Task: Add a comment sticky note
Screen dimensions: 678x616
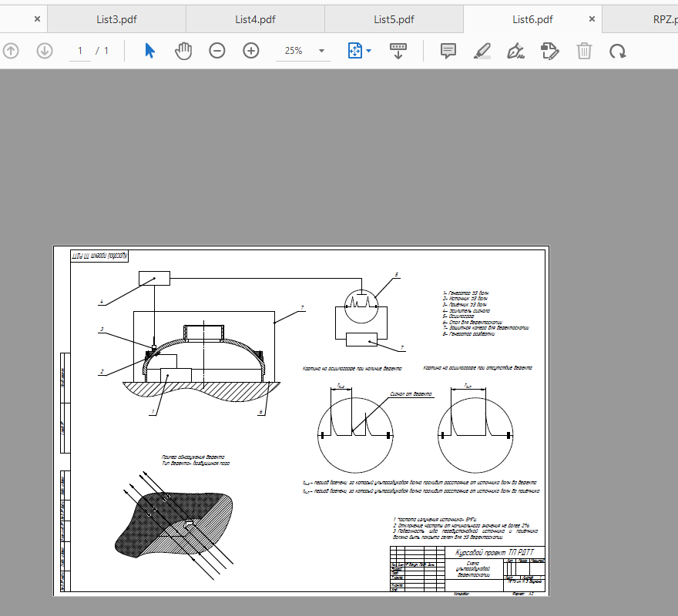Action: click(448, 51)
